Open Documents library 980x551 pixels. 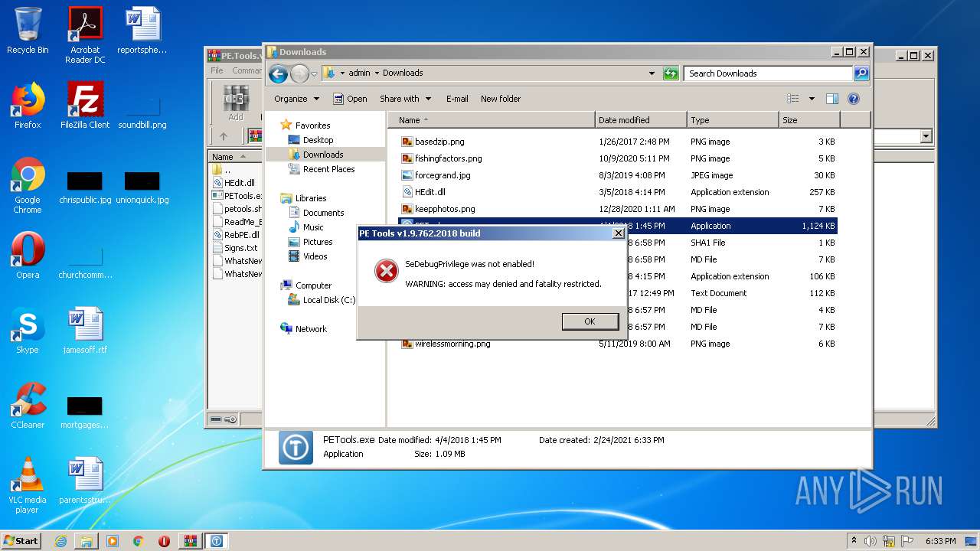coord(323,213)
